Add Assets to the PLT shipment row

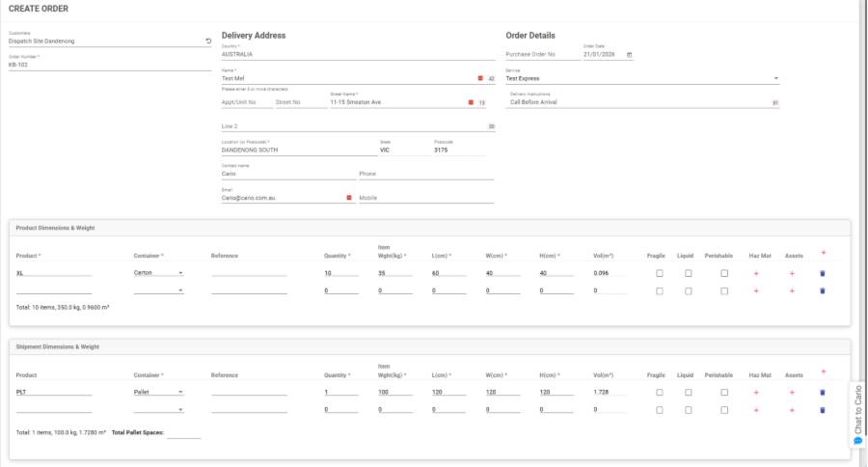coord(792,393)
